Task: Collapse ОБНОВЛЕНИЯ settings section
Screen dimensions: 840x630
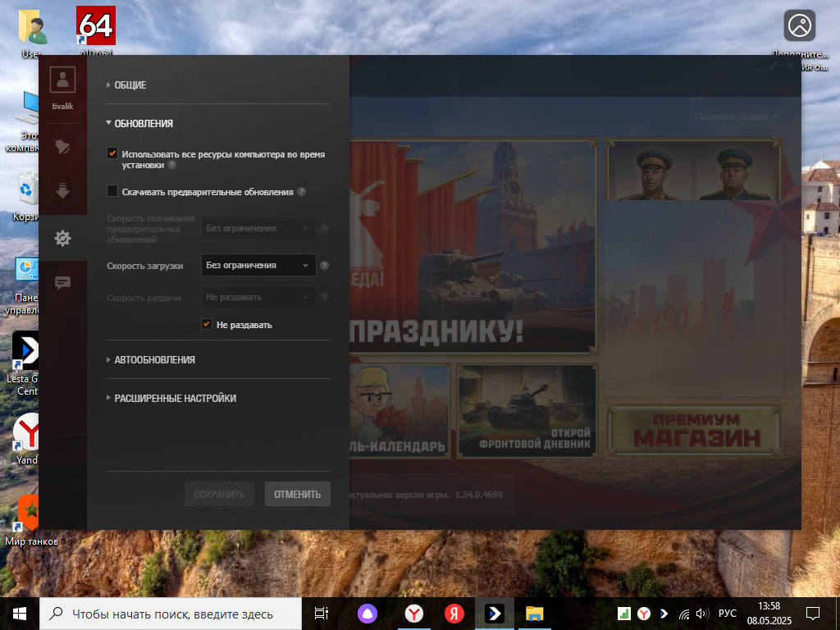Action: click(x=139, y=123)
